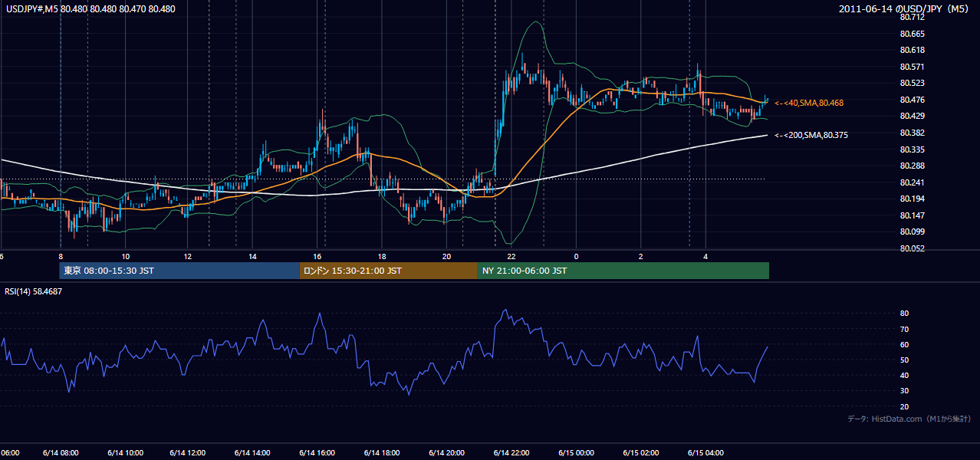Click the 6/15 02:00 time axis label
Screen dimensions: 980x460
click(640, 453)
